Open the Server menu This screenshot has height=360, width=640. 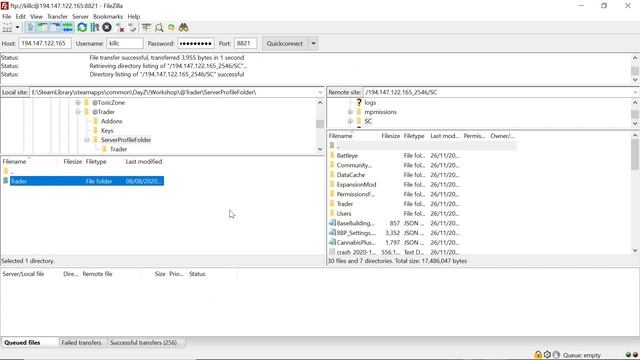tap(80, 16)
